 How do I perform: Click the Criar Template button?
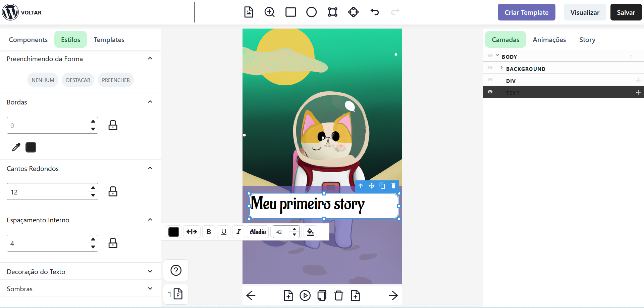pyautogui.click(x=526, y=12)
